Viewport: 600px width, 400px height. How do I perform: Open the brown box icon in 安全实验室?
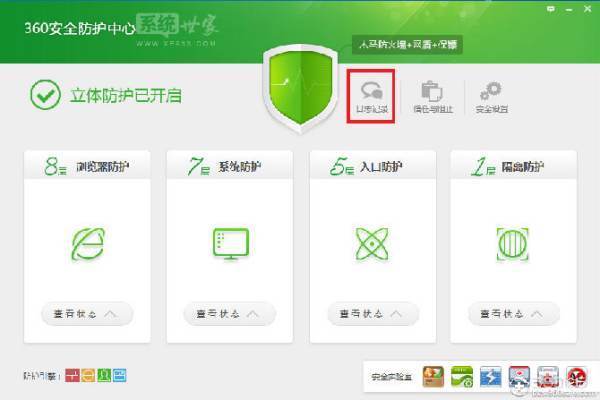point(433,377)
